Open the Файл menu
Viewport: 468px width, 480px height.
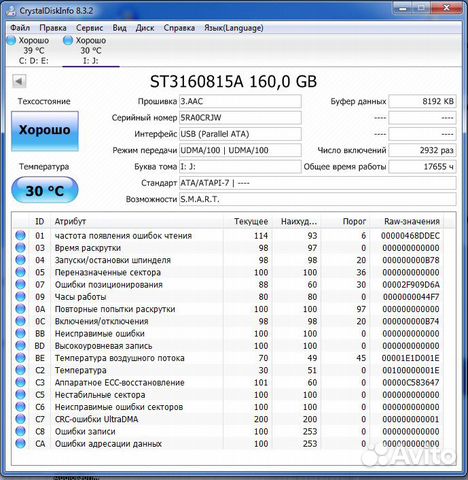pyautogui.click(x=20, y=28)
